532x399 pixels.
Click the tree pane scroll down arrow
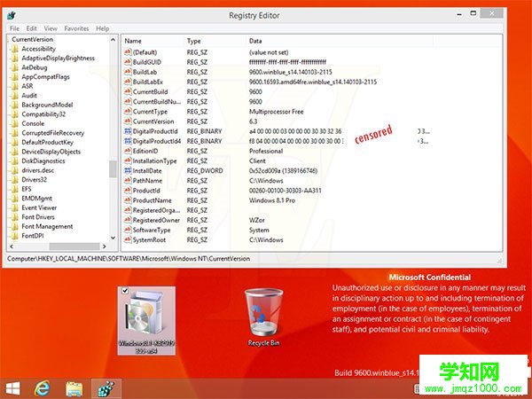pos(113,238)
